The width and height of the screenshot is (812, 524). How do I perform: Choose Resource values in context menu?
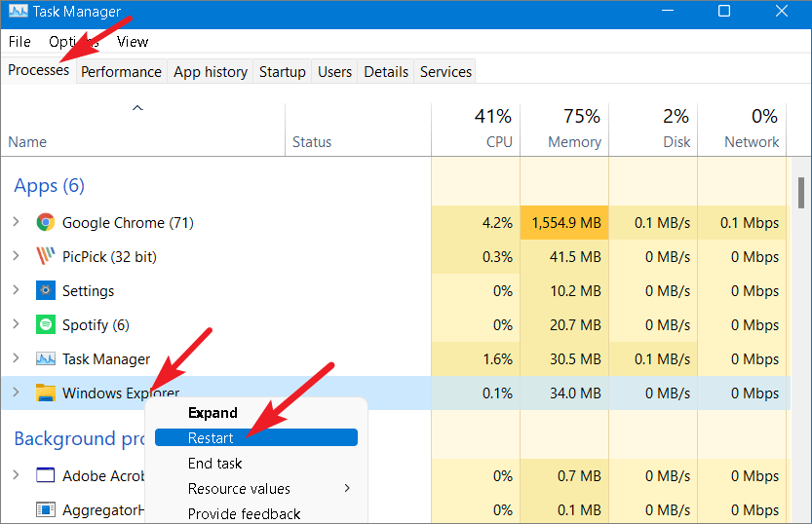coord(256,488)
